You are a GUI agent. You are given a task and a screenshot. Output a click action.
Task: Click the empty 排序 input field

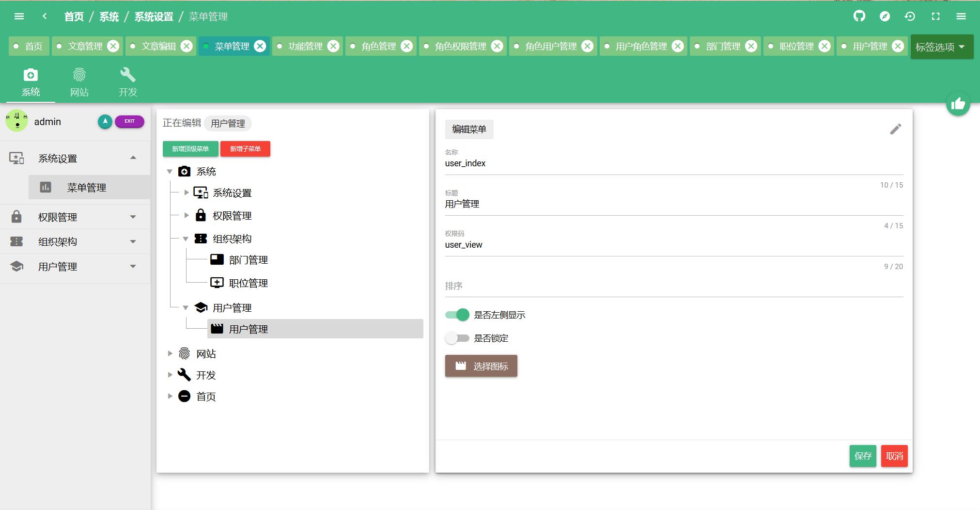coord(674,286)
